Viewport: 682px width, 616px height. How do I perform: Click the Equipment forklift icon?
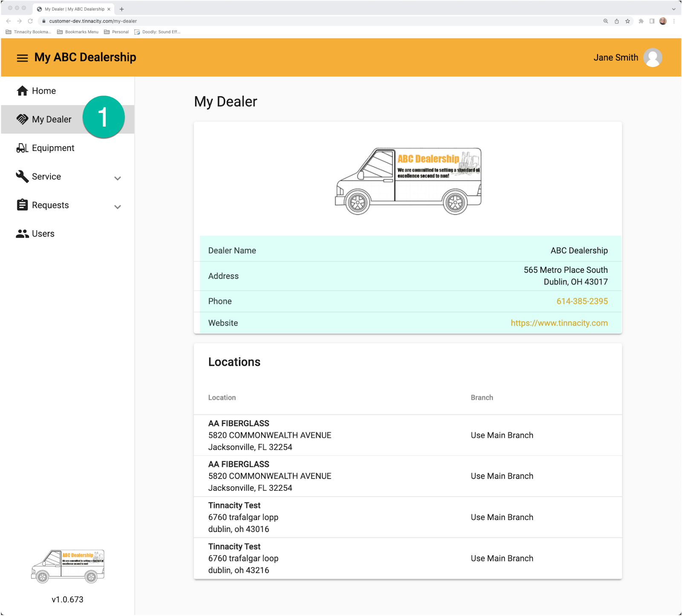tap(22, 148)
